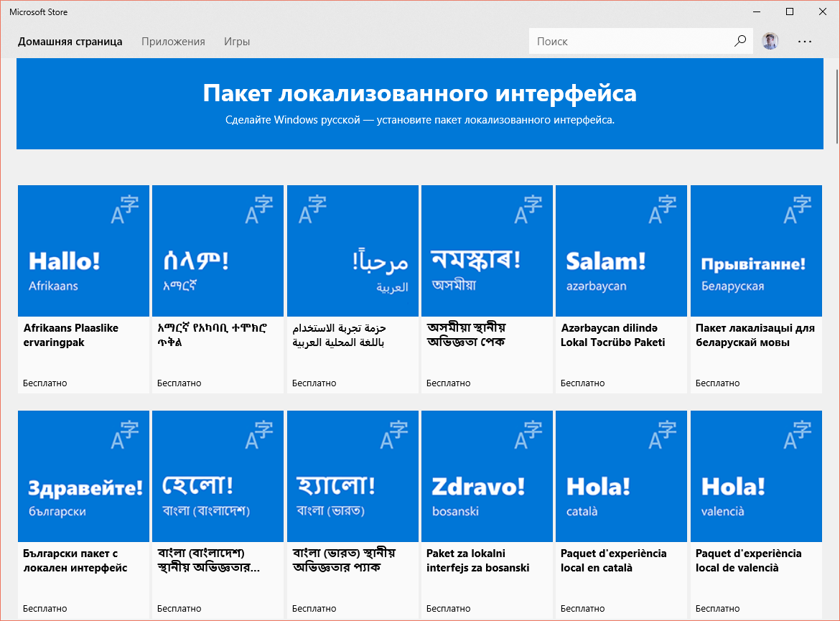Focus the Поиск search field
840x621 pixels.
630,41
